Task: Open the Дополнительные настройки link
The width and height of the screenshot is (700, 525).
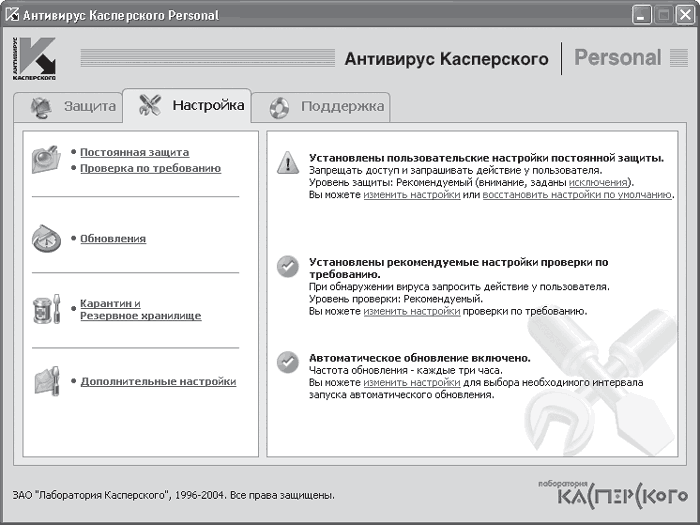Action: (158, 382)
